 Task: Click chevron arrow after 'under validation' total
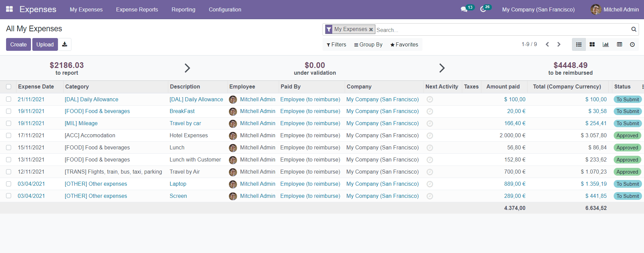442,68
